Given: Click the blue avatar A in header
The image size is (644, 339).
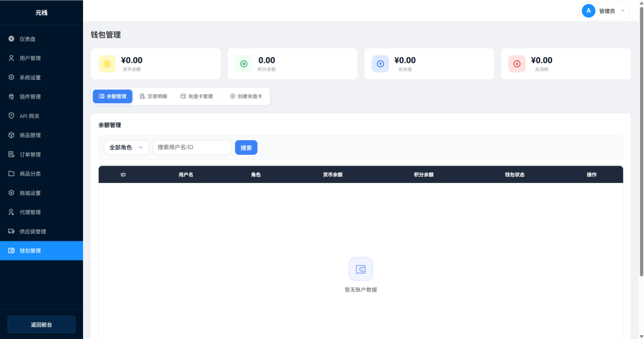Looking at the screenshot, I should pyautogui.click(x=589, y=11).
